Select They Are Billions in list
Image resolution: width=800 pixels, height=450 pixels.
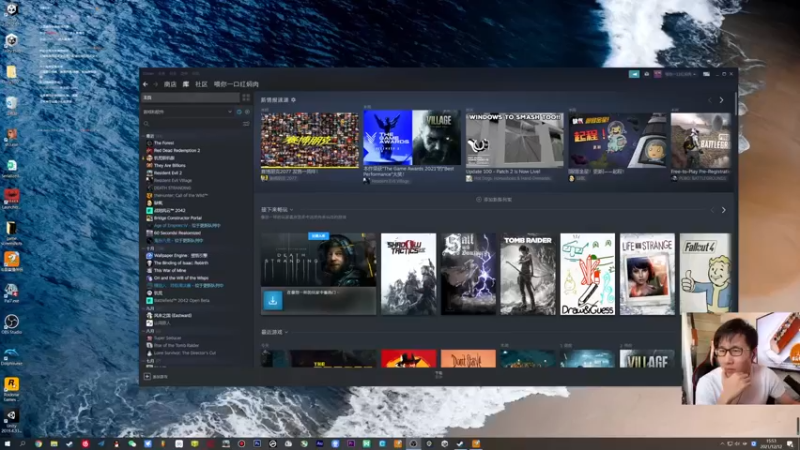[x=169, y=165]
